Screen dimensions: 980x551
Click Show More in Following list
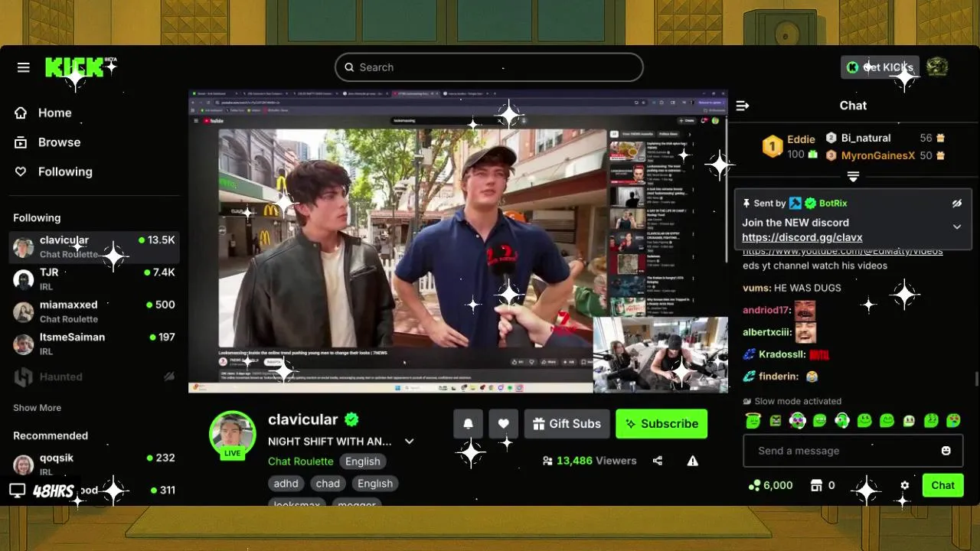(x=37, y=408)
